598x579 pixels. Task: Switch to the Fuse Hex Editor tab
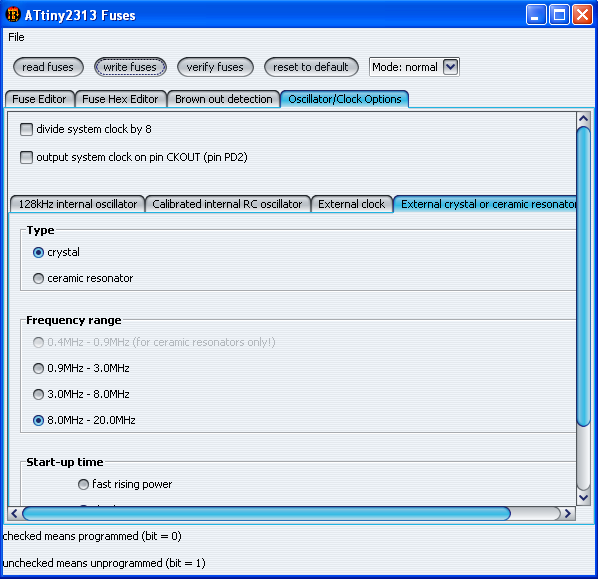[x=121, y=99]
